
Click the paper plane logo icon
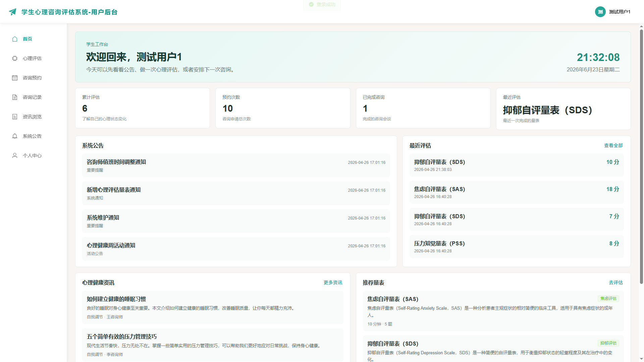tap(13, 12)
